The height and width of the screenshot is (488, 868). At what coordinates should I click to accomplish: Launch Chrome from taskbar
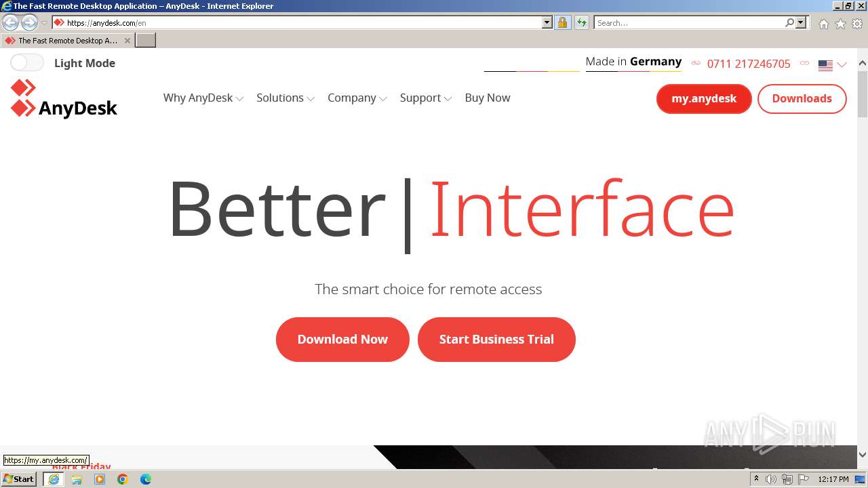pyautogui.click(x=123, y=479)
